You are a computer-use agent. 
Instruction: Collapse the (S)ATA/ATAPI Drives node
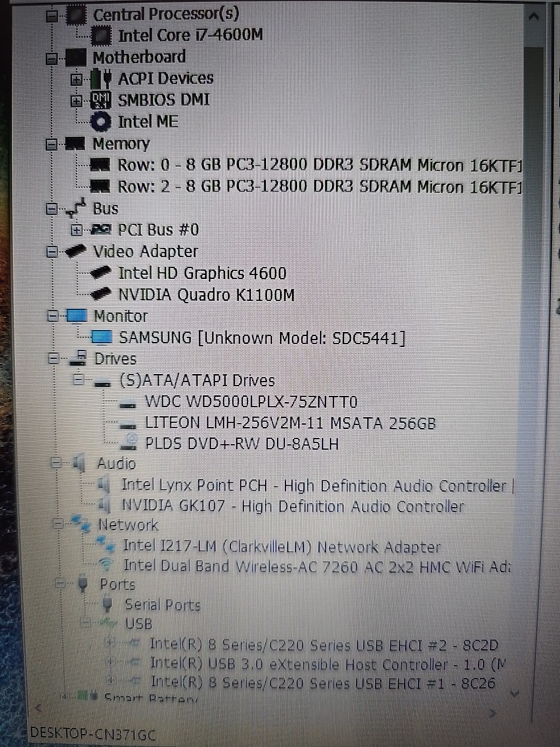pyautogui.click(x=78, y=380)
